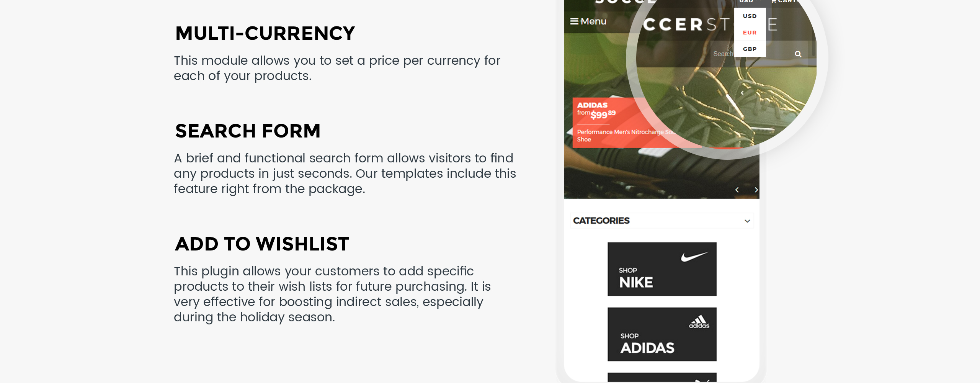Click left arrow inside magnified circle

click(x=742, y=93)
